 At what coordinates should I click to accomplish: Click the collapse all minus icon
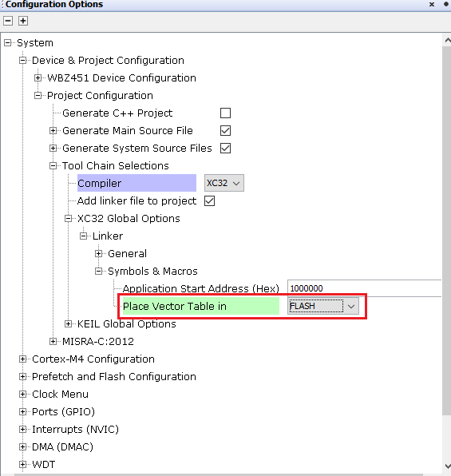click(8, 21)
